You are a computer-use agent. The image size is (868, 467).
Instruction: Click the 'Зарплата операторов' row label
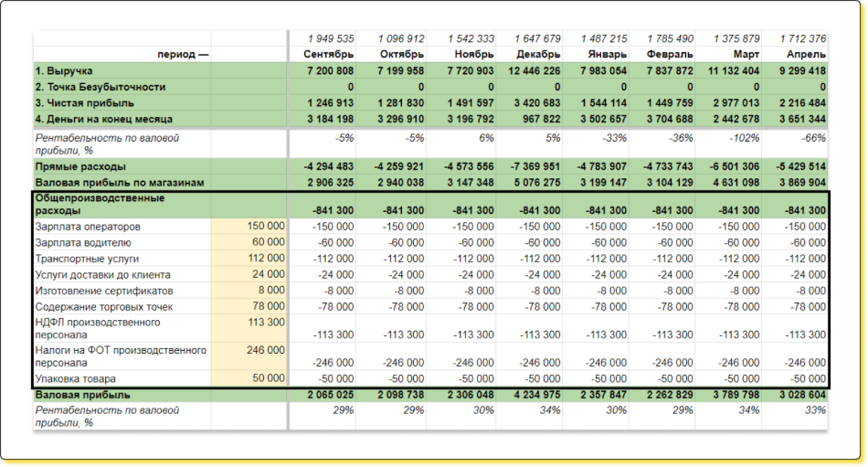tap(88, 227)
